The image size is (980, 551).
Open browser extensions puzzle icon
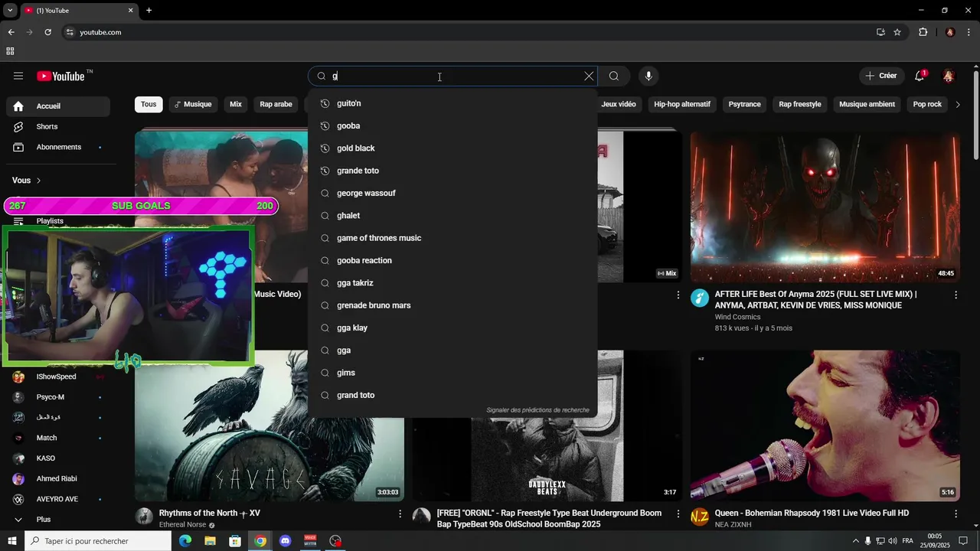coord(923,32)
